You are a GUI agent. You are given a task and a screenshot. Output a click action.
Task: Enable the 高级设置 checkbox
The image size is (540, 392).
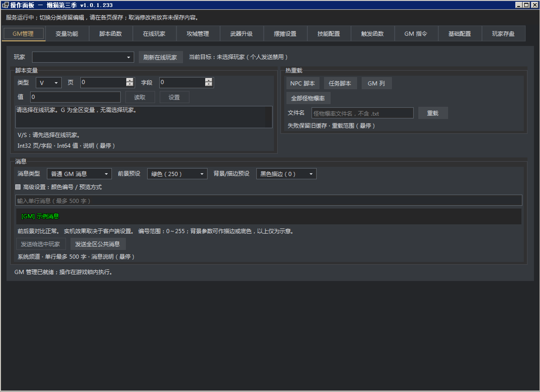click(18, 187)
